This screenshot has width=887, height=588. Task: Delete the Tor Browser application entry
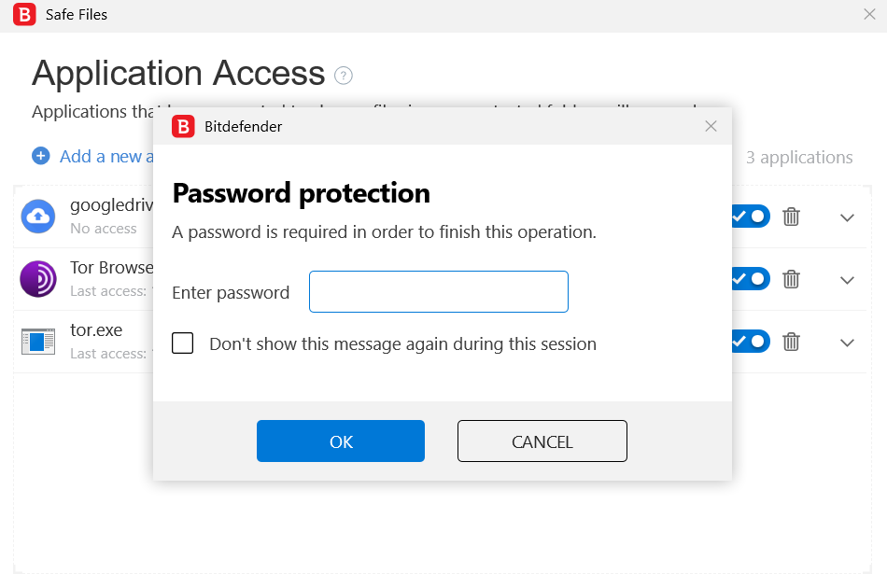(791, 278)
